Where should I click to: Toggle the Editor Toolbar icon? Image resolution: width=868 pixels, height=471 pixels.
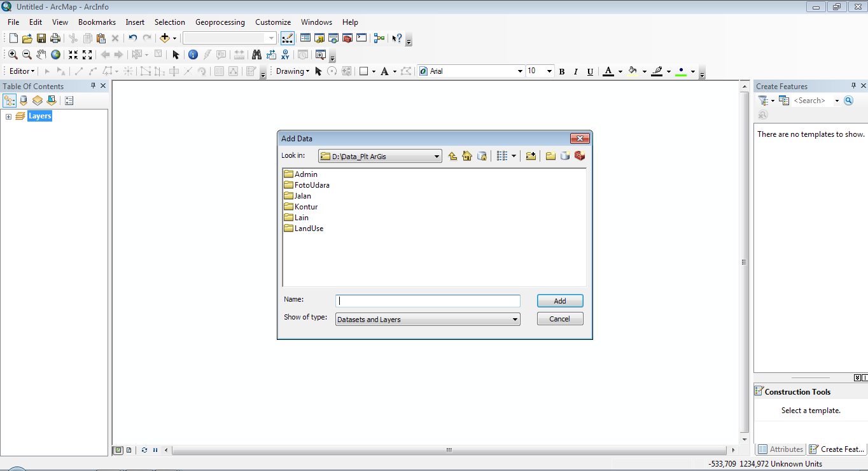click(x=287, y=38)
